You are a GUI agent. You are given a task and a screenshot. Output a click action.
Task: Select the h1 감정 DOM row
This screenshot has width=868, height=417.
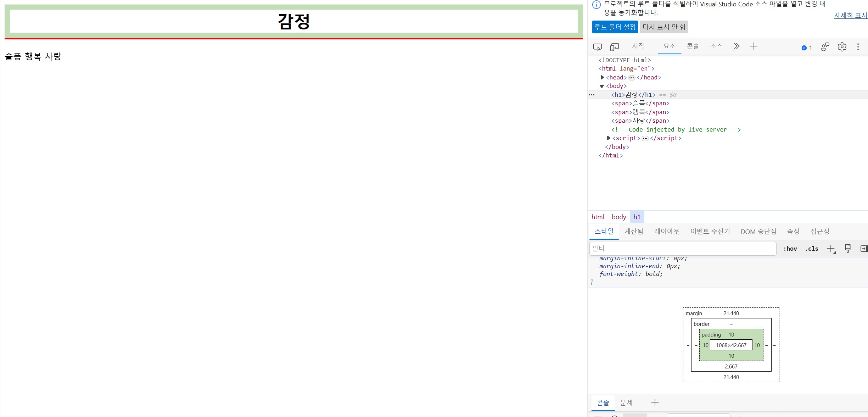click(728, 95)
